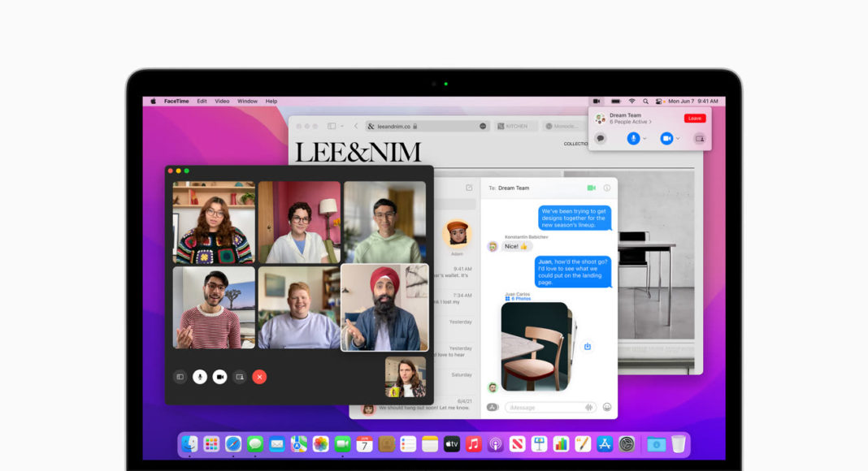This screenshot has width=868, height=471.
Task: Open the Safari sidebar dropdown arrow
Action: (342, 126)
